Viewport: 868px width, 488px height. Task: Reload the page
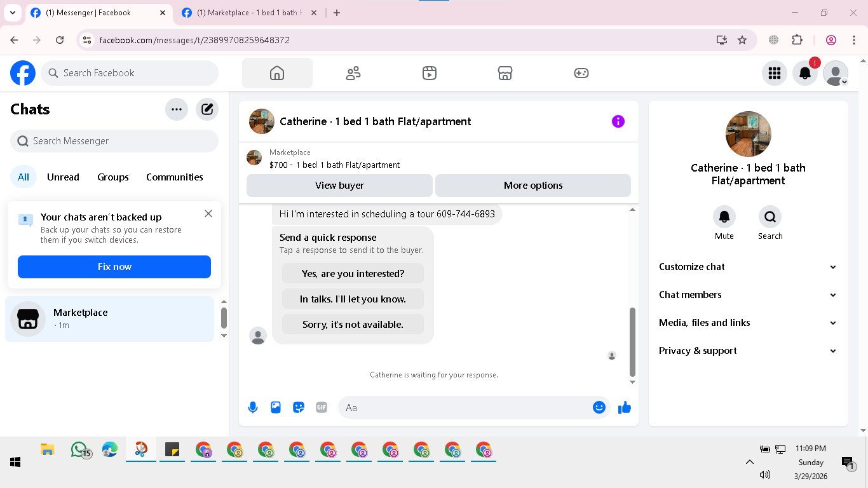point(60,40)
